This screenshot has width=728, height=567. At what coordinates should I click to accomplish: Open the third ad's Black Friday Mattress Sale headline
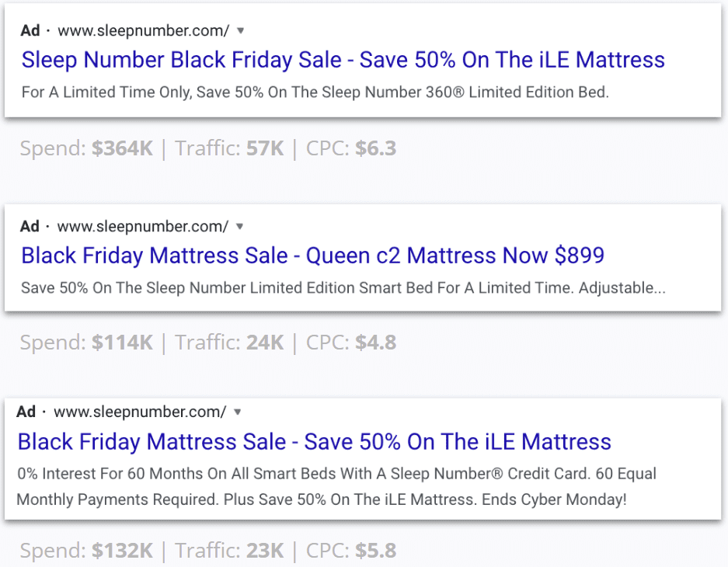(x=314, y=442)
